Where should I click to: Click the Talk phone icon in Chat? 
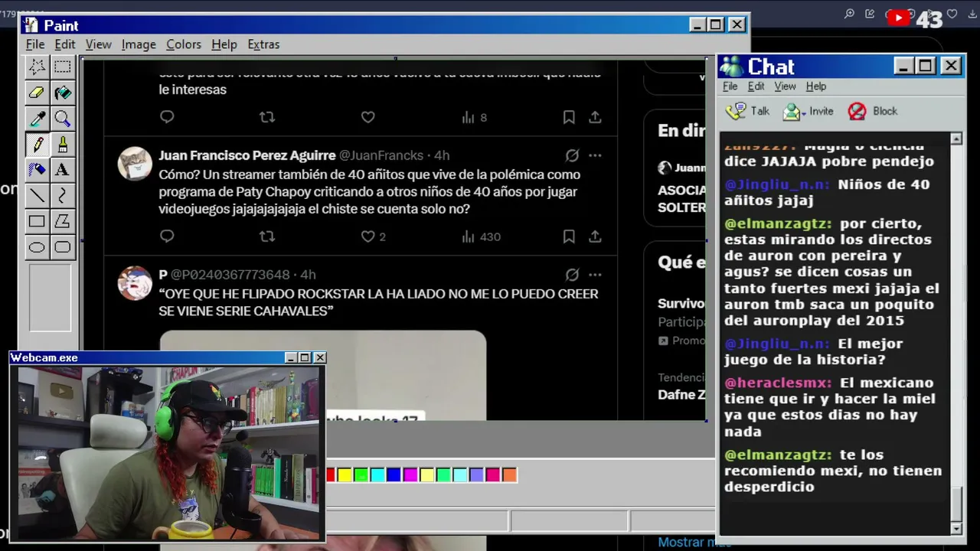[x=737, y=112]
